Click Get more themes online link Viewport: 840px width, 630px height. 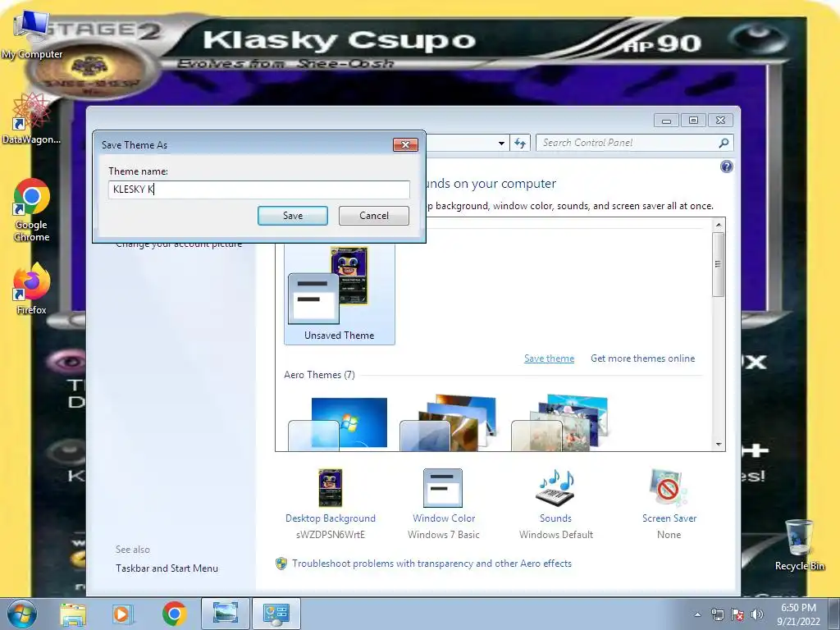click(x=643, y=358)
